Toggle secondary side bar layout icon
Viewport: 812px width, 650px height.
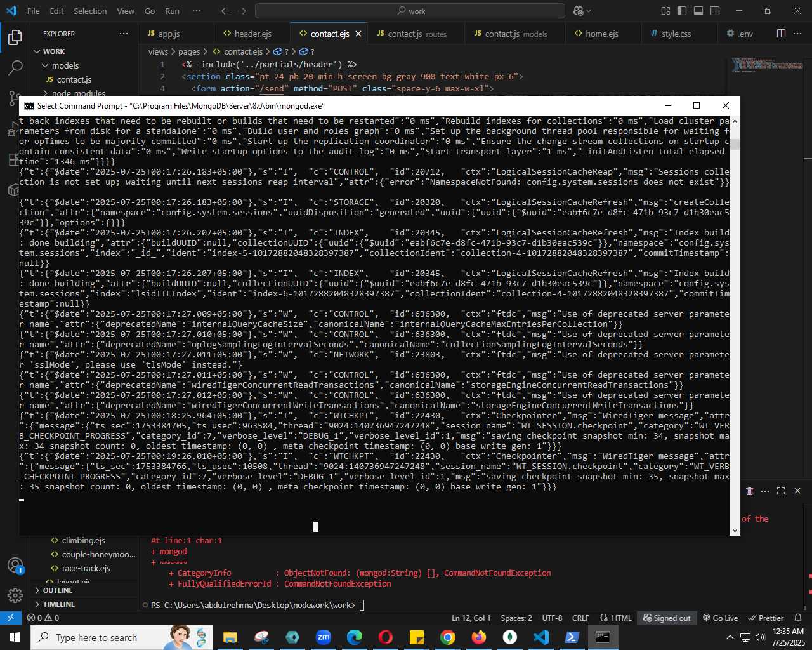715,11
